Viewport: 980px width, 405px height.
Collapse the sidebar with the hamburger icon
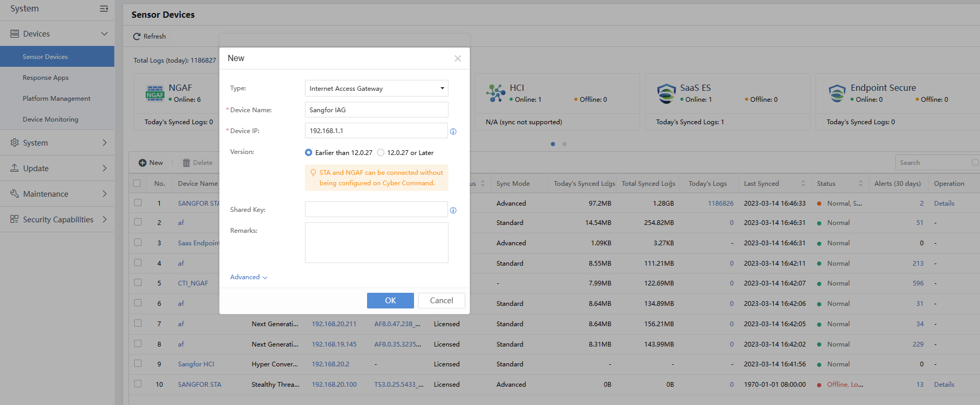click(x=104, y=8)
